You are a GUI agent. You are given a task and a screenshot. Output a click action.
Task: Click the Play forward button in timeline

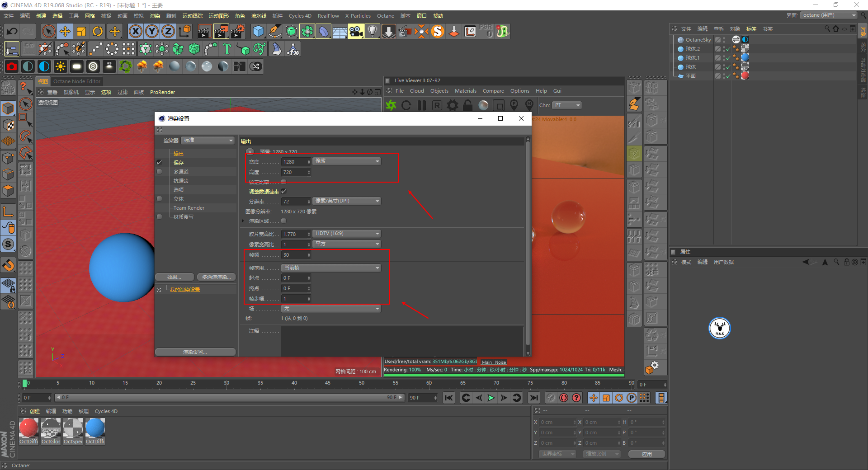(491, 398)
